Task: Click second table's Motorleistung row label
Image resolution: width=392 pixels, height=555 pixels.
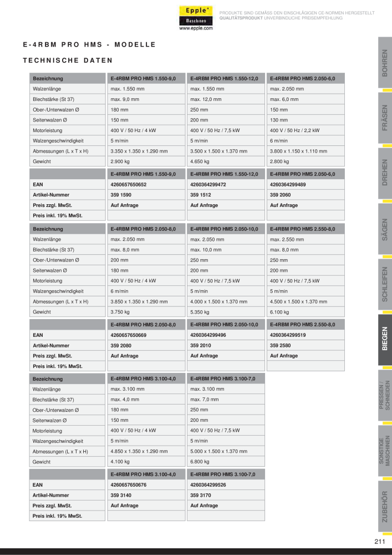Action: point(48,281)
